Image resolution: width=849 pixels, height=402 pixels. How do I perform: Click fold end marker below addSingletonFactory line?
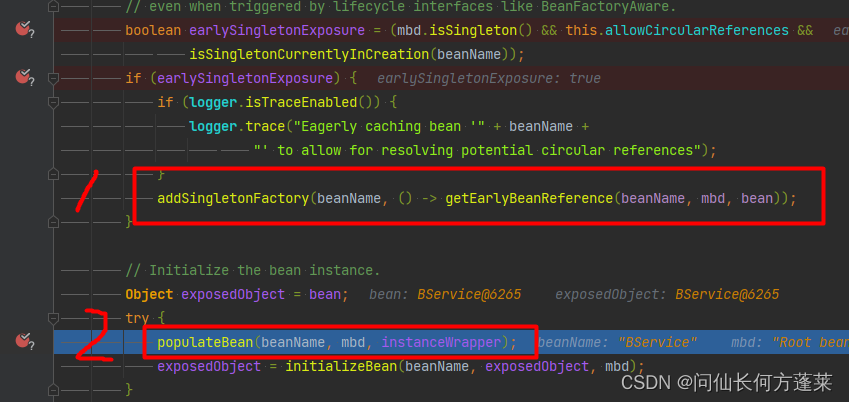click(53, 221)
